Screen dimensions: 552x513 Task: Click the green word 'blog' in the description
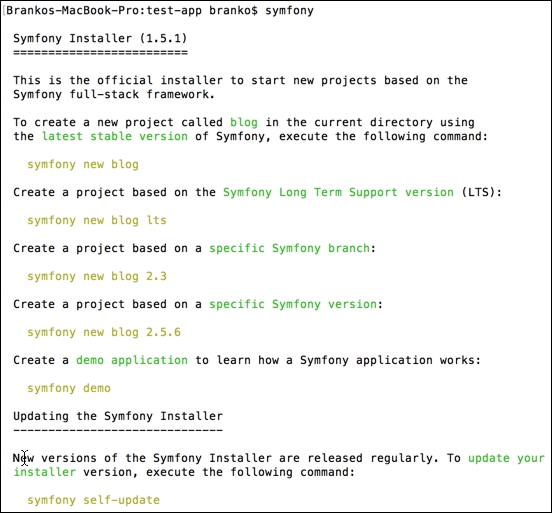click(x=244, y=122)
